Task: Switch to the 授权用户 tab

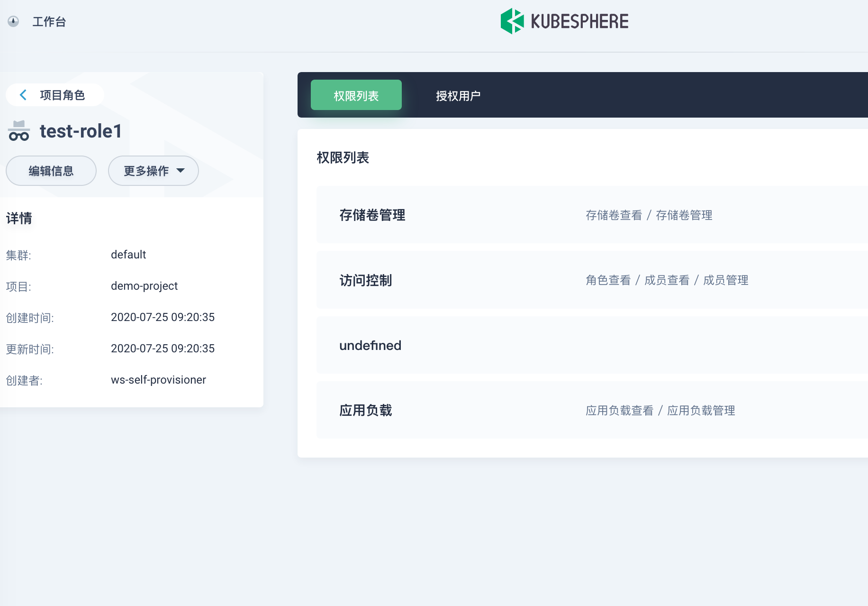Action: pyautogui.click(x=458, y=95)
